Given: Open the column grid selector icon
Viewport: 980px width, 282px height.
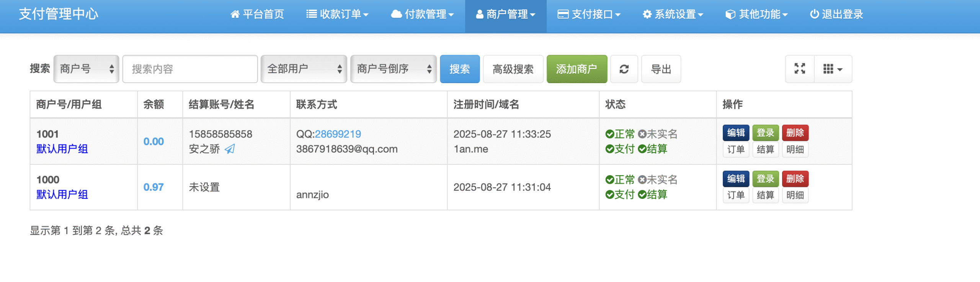Looking at the screenshot, I should point(833,69).
